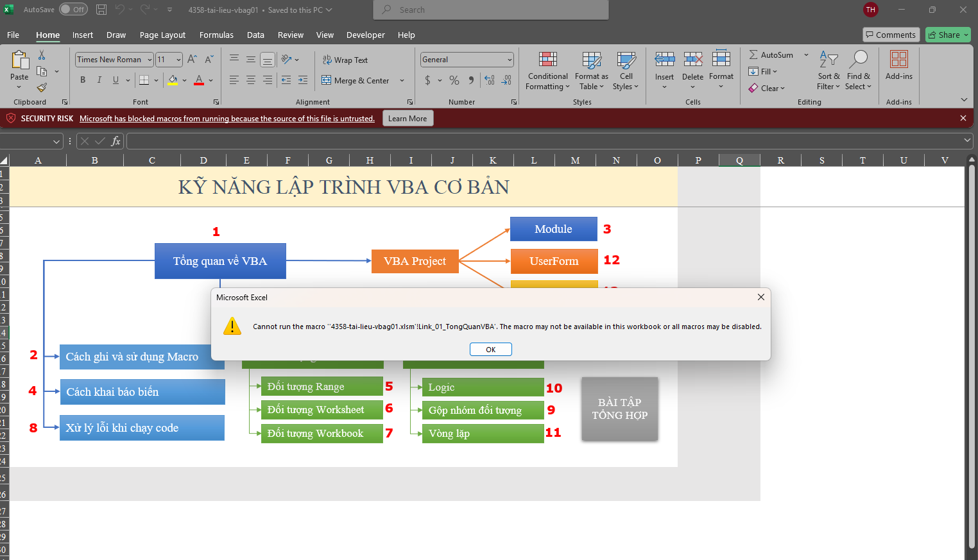Open the blocked macros security warning link
The image size is (978, 560).
point(227,118)
